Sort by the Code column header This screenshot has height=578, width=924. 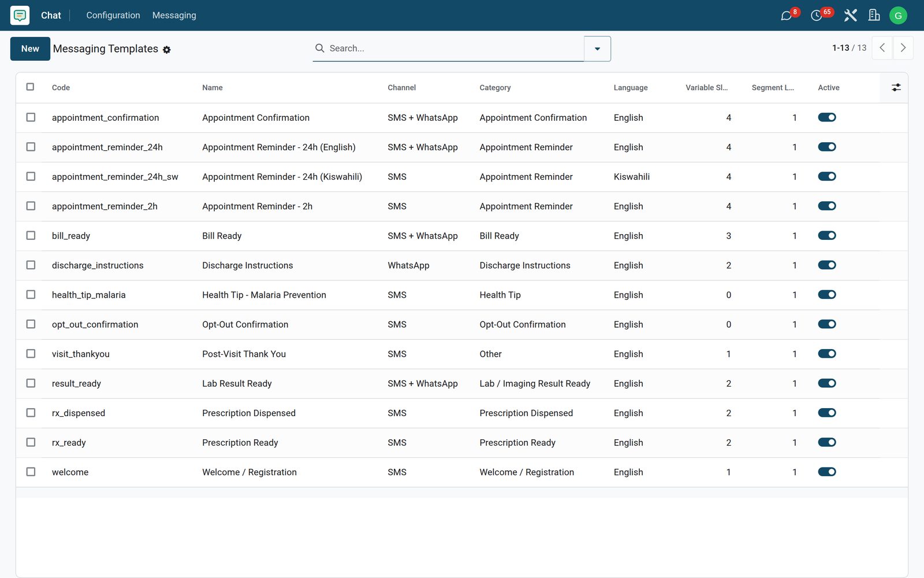click(61, 87)
